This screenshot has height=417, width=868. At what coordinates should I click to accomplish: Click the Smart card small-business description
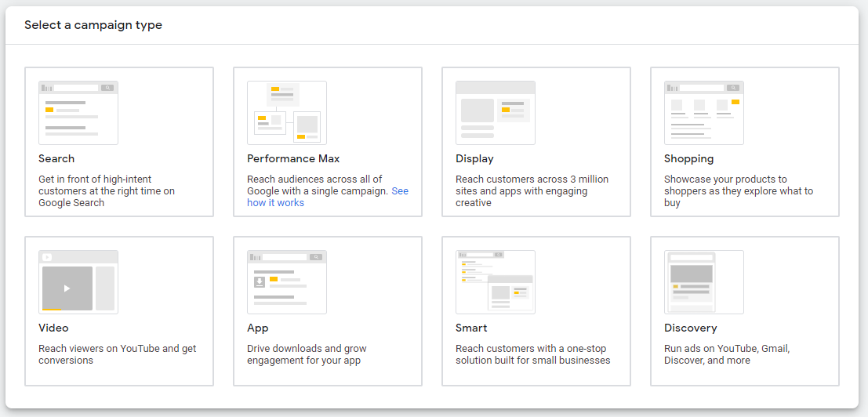[532, 355]
